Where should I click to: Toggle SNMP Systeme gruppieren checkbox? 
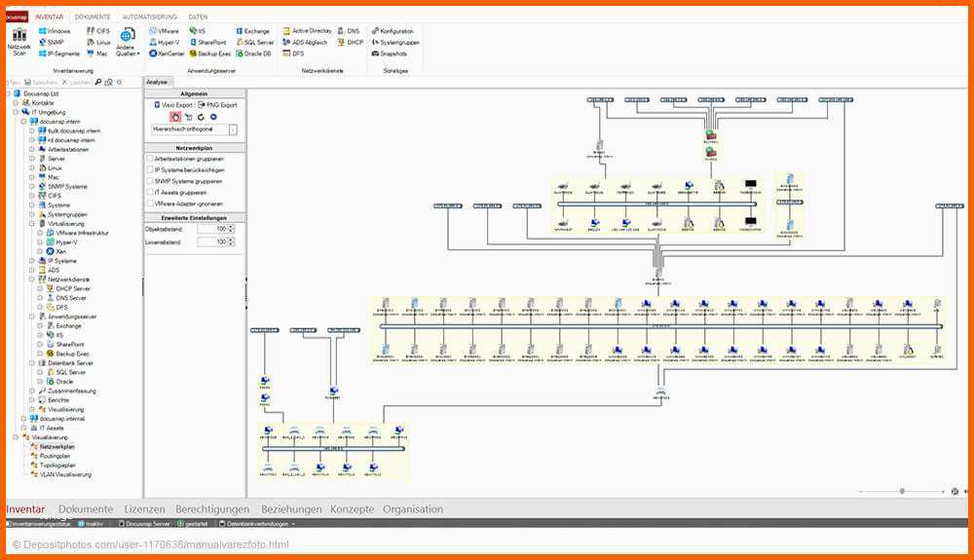coord(150,181)
